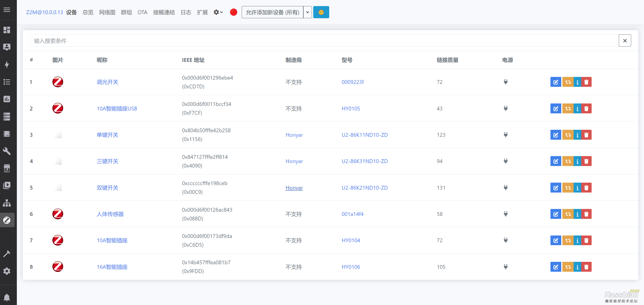Image resolution: width=644 pixels, height=305 pixels.
Task: Open the U2-86K11ND10-ZD model link
Action: click(x=364, y=135)
